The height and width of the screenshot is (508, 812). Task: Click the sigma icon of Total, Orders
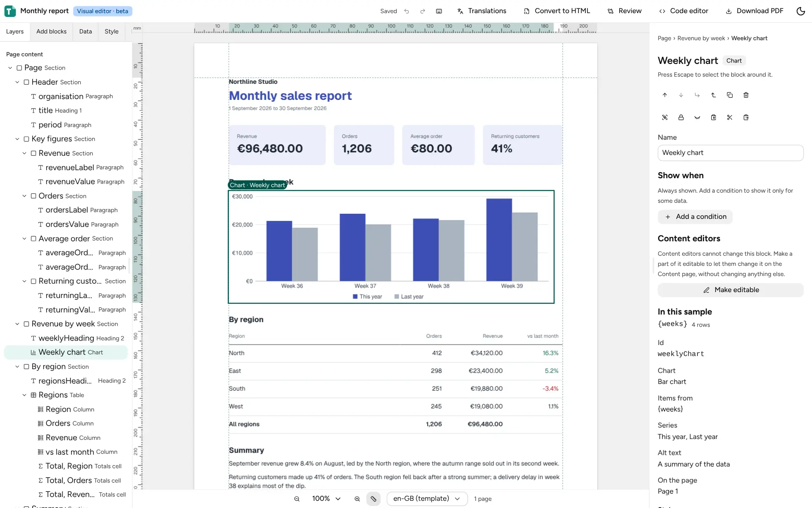click(41, 481)
